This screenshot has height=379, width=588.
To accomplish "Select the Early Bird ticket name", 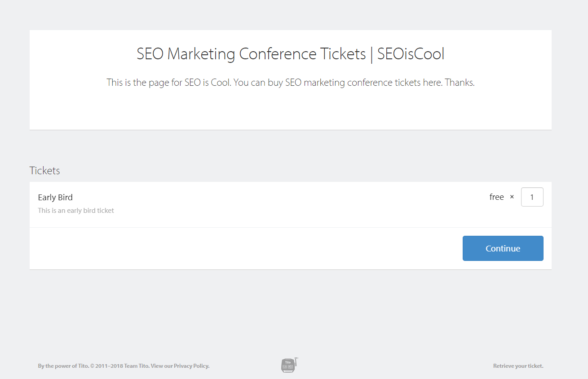I will click(x=55, y=198).
